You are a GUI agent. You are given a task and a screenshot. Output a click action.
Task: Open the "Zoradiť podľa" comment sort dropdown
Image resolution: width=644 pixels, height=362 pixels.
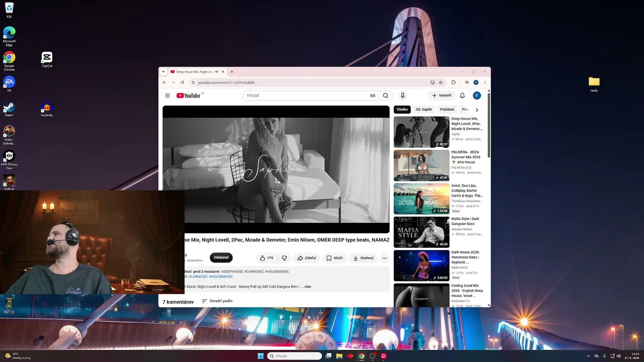coord(217,301)
